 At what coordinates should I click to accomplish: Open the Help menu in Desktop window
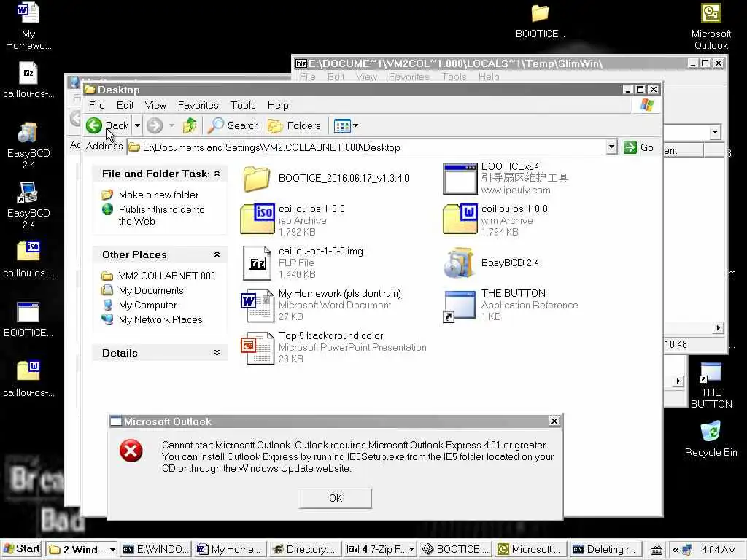coord(278,105)
